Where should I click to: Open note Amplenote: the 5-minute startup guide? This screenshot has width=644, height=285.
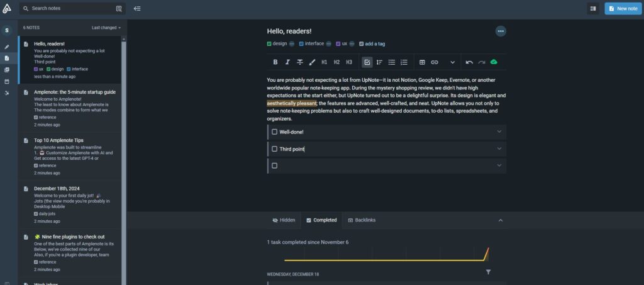click(x=69, y=108)
